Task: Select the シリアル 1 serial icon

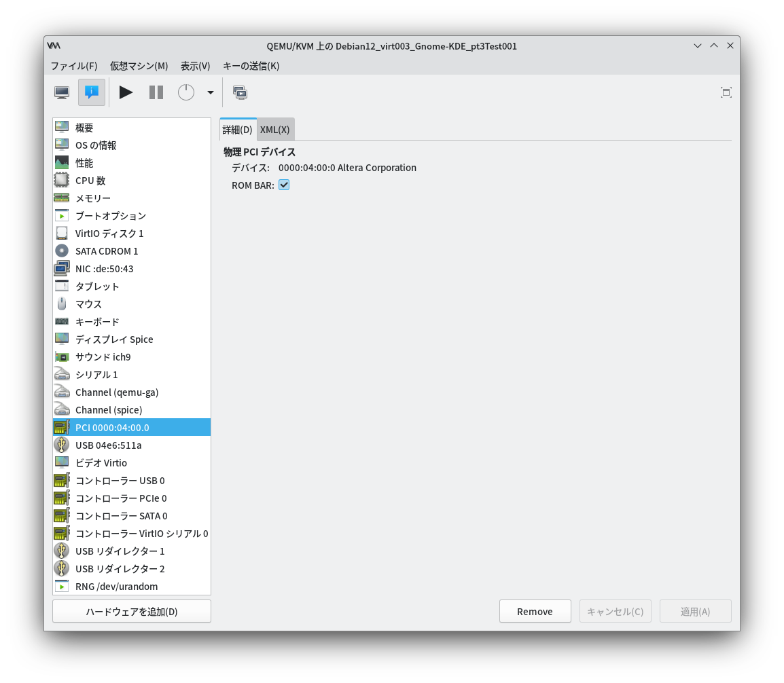Action: [x=62, y=374]
